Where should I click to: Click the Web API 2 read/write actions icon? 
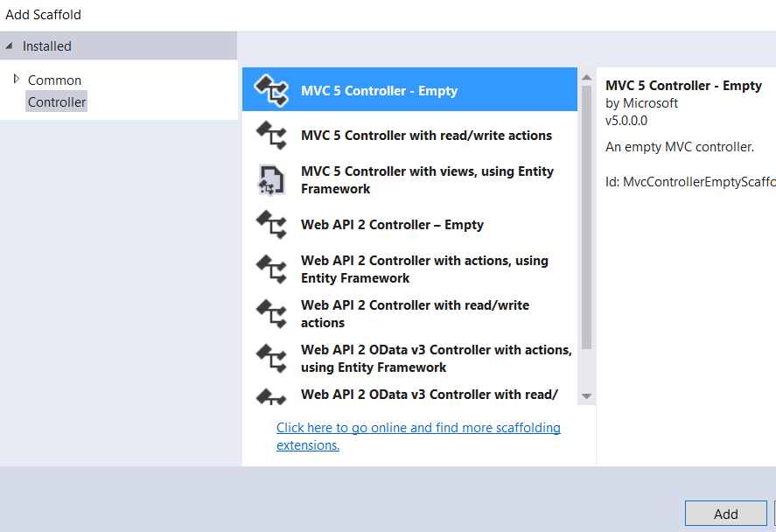pyautogui.click(x=271, y=313)
